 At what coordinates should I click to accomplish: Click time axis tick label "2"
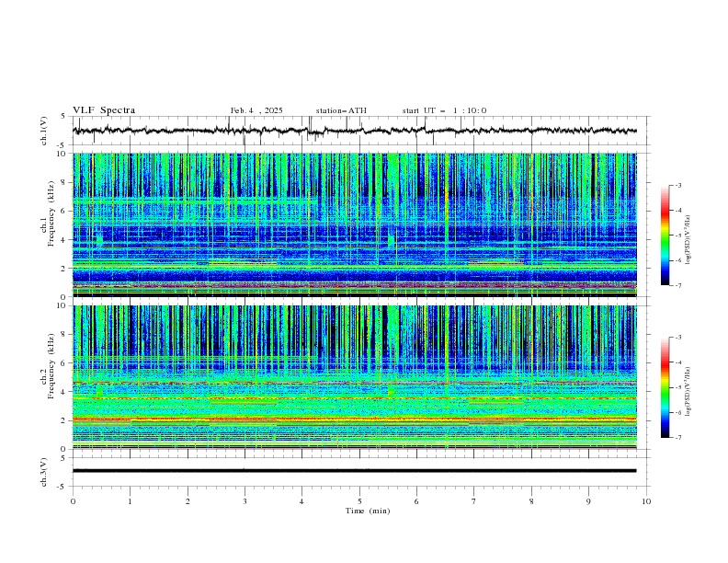coord(188,501)
